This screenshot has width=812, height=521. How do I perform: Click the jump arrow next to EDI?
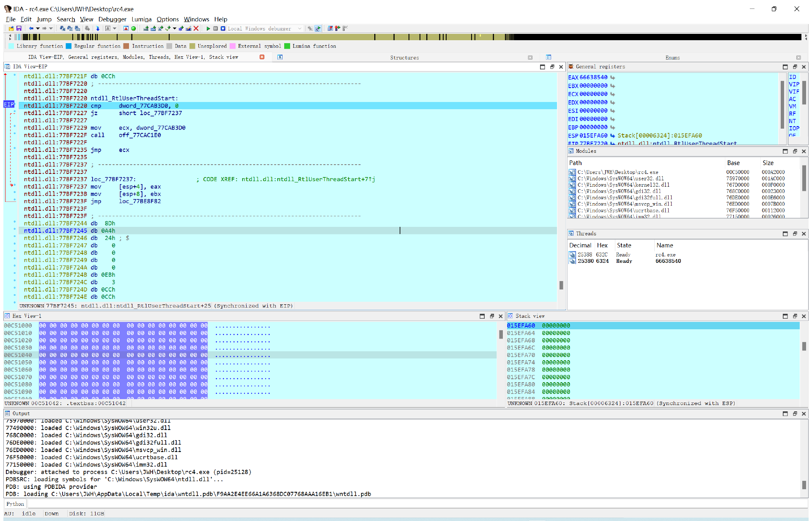(x=613, y=119)
